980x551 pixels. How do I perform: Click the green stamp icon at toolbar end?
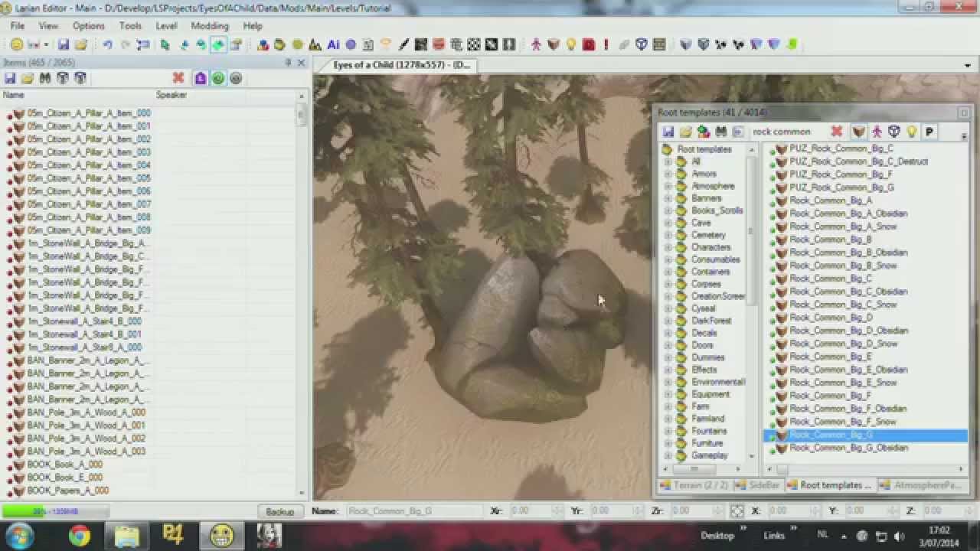pos(791,44)
